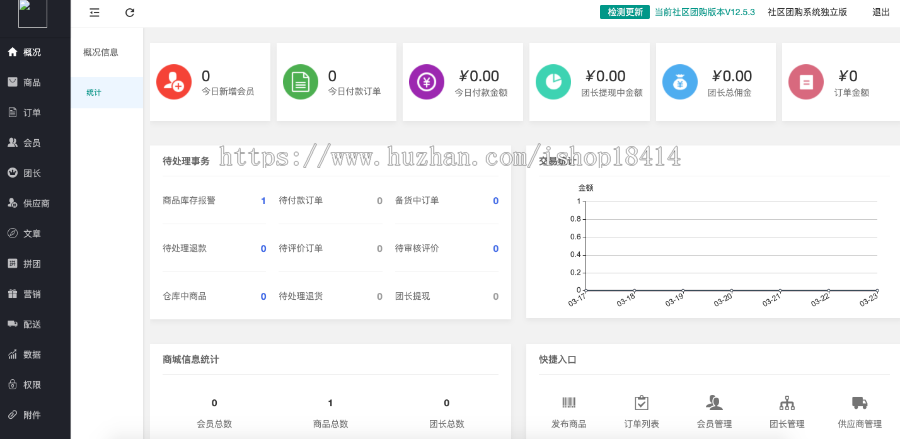Click the 商品总数 statistic label
Viewport: 900px width, 439px height.
click(x=331, y=425)
